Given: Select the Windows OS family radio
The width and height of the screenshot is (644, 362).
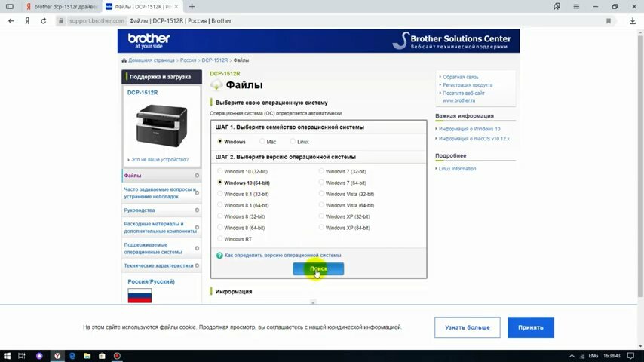Looking at the screenshot, I should pyautogui.click(x=219, y=141).
